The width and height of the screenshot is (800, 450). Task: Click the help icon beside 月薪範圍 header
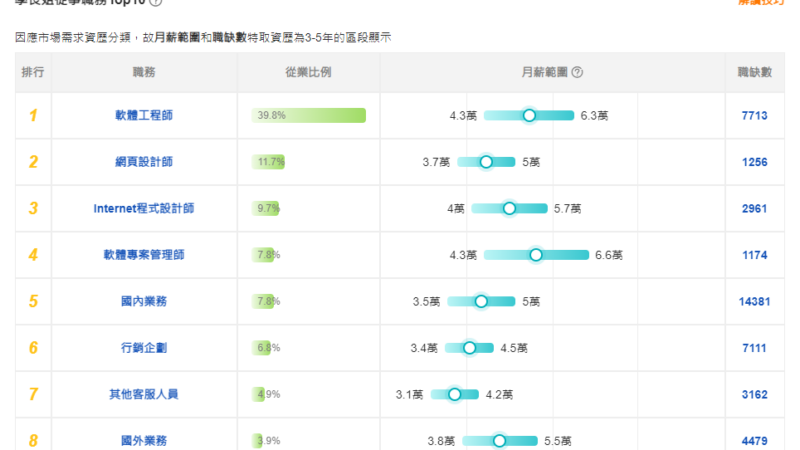[x=577, y=73]
